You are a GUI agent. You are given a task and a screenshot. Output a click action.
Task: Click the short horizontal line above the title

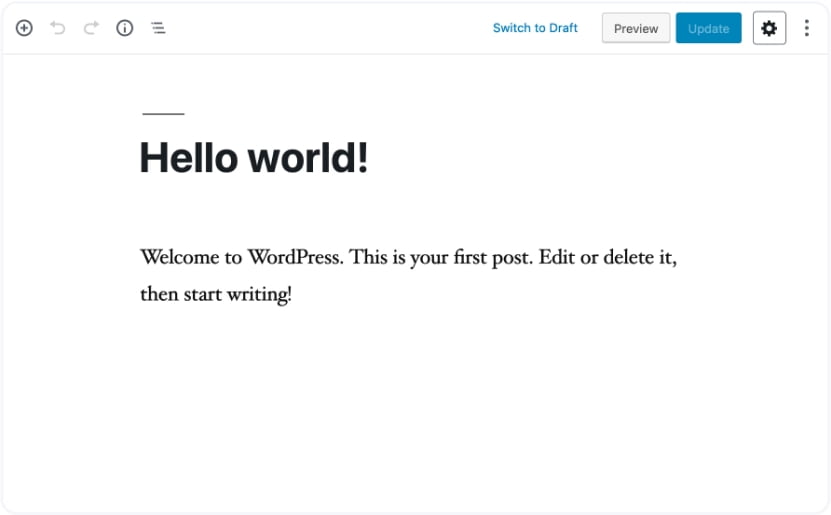click(163, 114)
